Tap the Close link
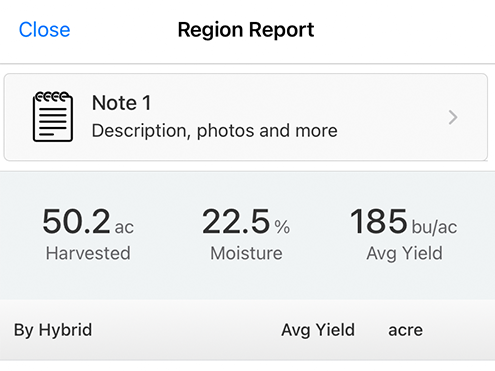 (44, 30)
